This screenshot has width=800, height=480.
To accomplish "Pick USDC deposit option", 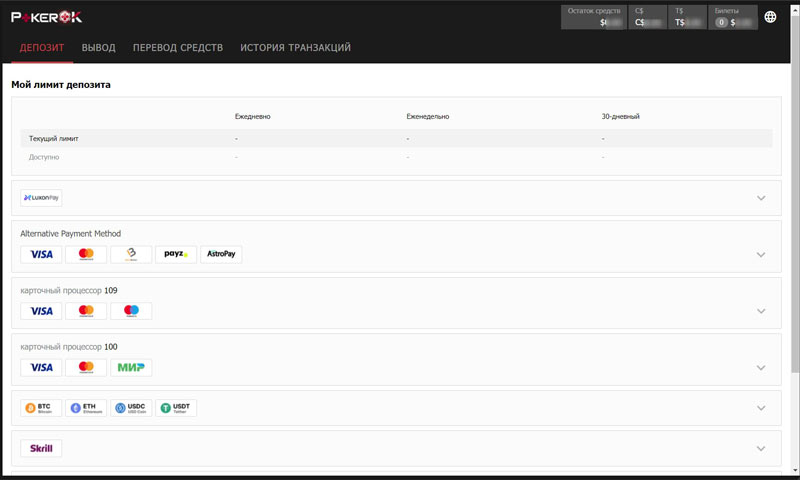I will 131,408.
